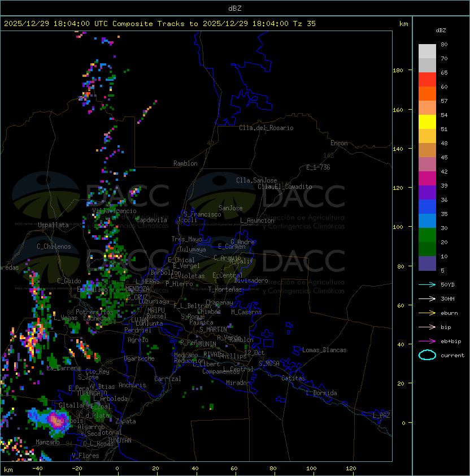The image size is (470, 476).
Task: Click the 'Lomas_Blancas' map label
Action: 324,350
